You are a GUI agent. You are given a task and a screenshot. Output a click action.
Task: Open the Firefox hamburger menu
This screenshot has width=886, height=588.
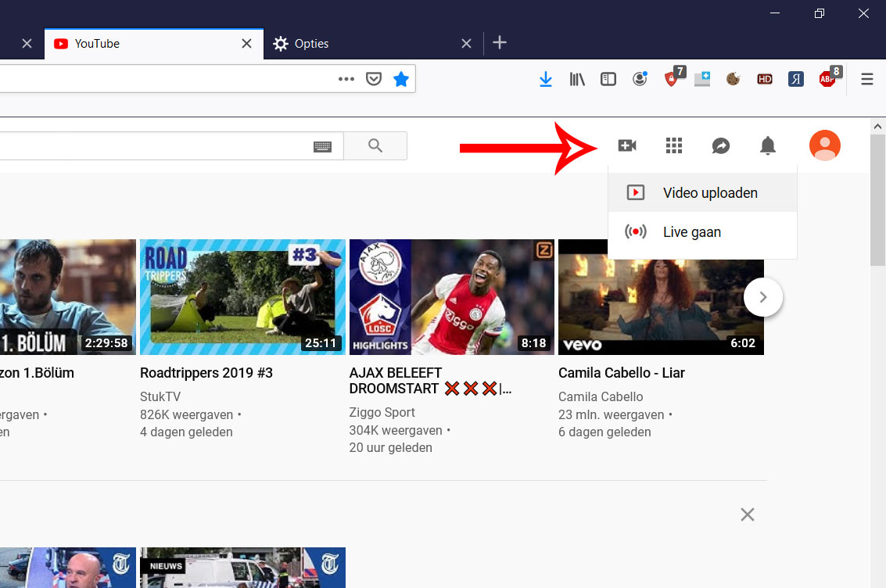pyautogui.click(x=866, y=79)
